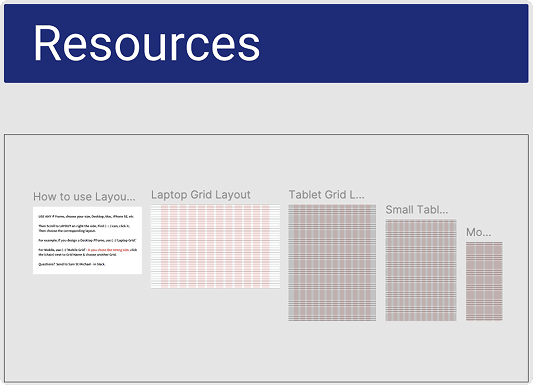Open the instructions text frame thumbnail
The image size is (533, 385).
tap(87, 240)
